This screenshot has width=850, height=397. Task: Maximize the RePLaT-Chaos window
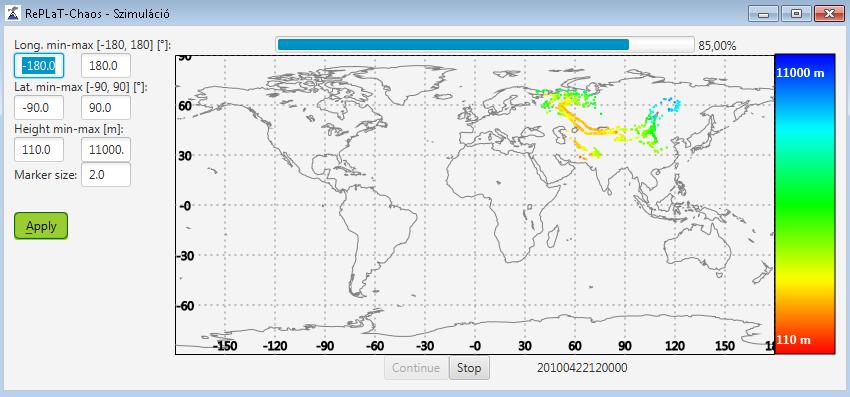pos(796,14)
